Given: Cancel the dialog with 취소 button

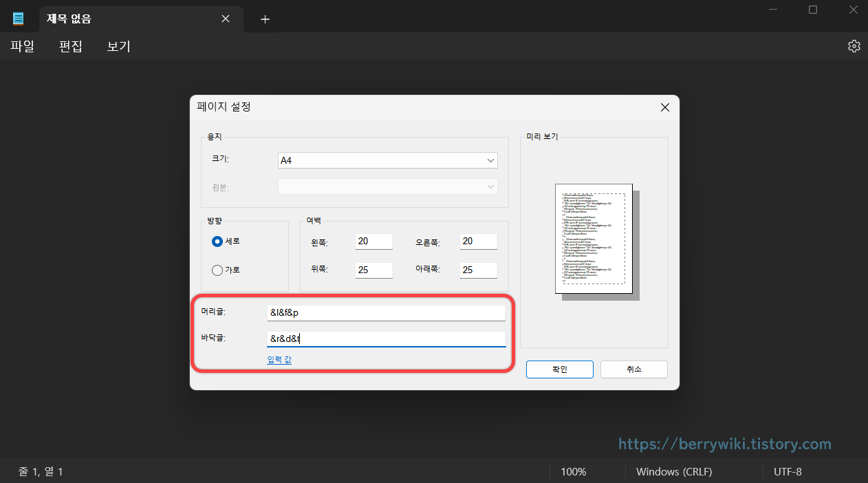Looking at the screenshot, I should click(x=633, y=369).
